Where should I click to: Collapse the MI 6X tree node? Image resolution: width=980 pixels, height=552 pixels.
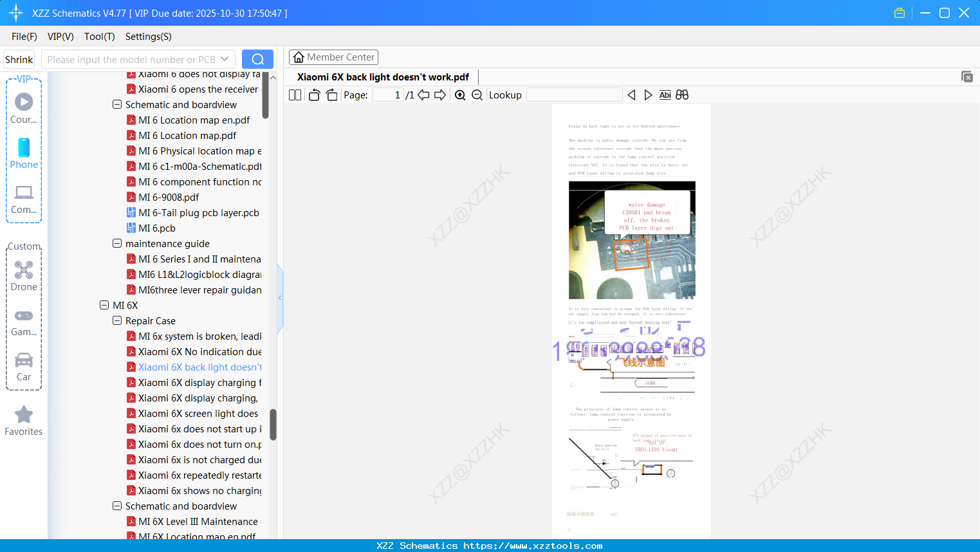104,305
